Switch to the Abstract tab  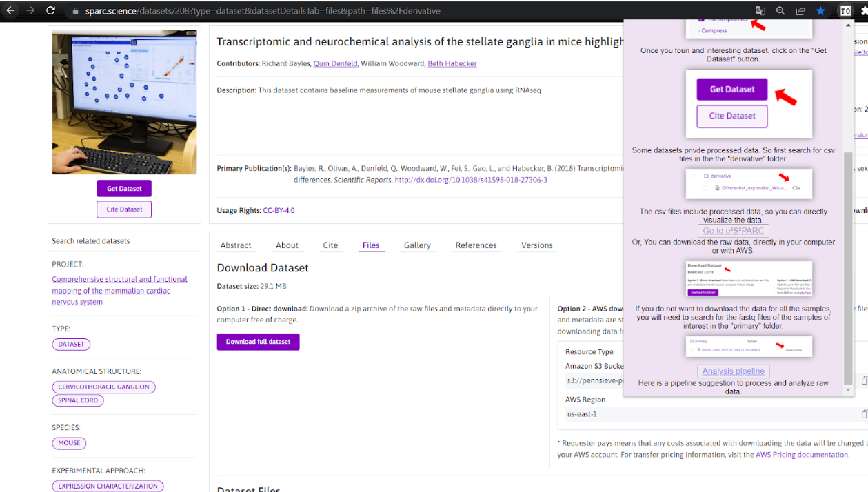pos(236,245)
